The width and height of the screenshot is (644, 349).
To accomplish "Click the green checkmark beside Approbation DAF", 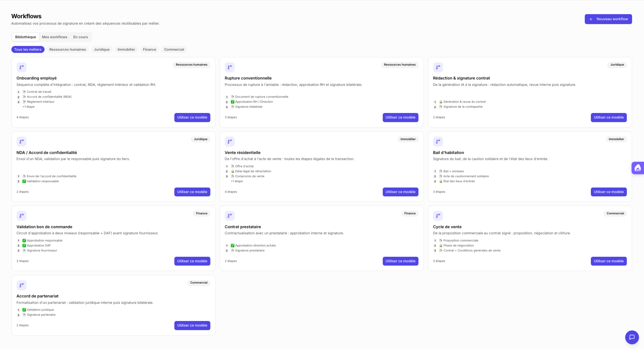I will [24, 245].
